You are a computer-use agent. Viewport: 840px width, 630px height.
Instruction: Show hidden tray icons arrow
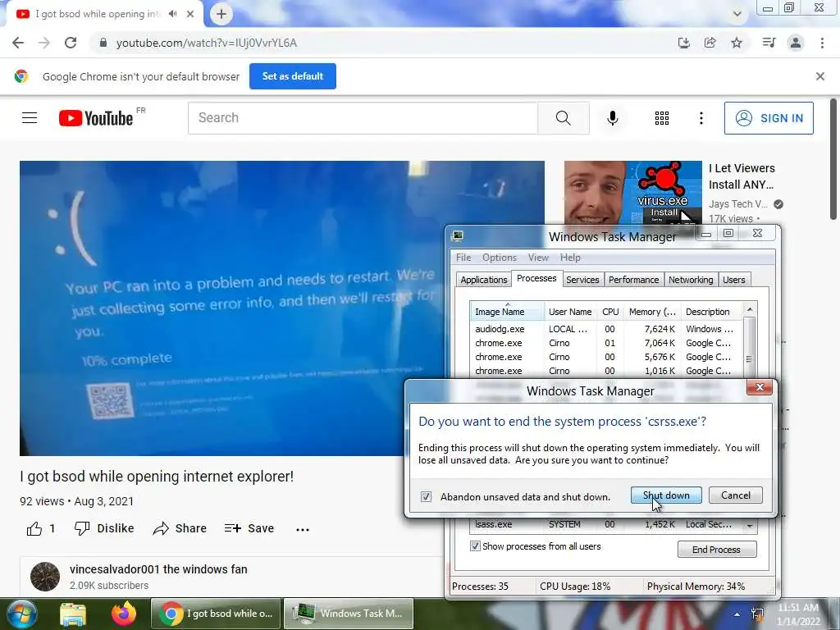tap(737, 614)
